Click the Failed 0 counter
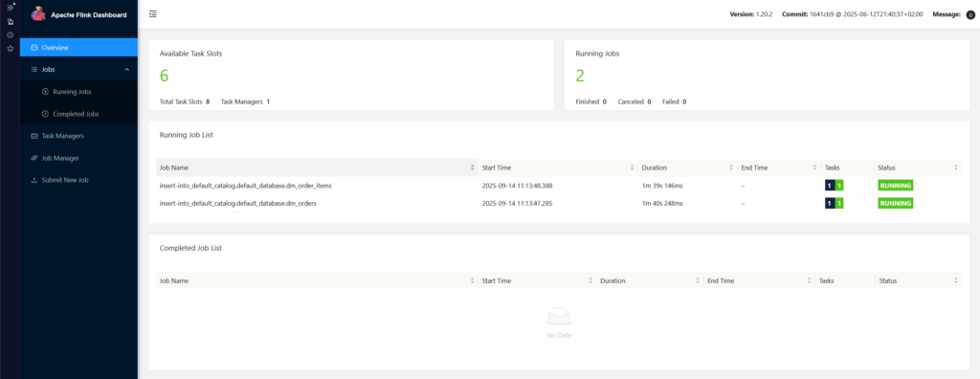The width and height of the screenshot is (980, 379). click(675, 101)
